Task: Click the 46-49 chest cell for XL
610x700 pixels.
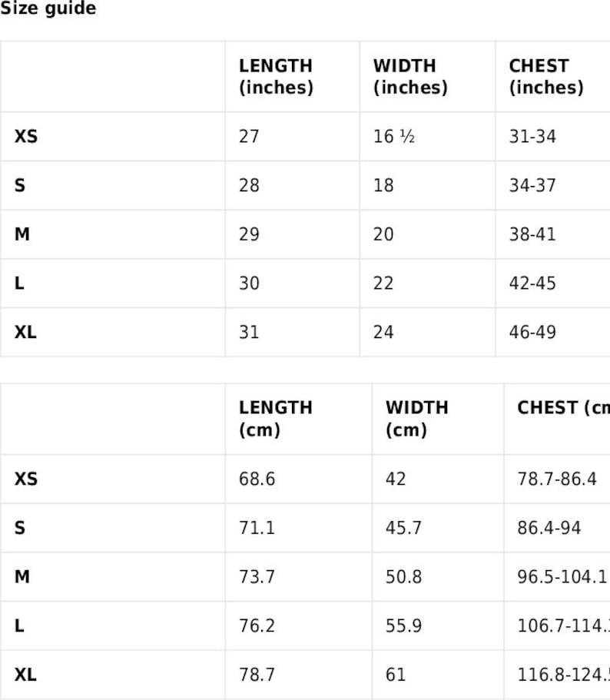Action: [532, 332]
